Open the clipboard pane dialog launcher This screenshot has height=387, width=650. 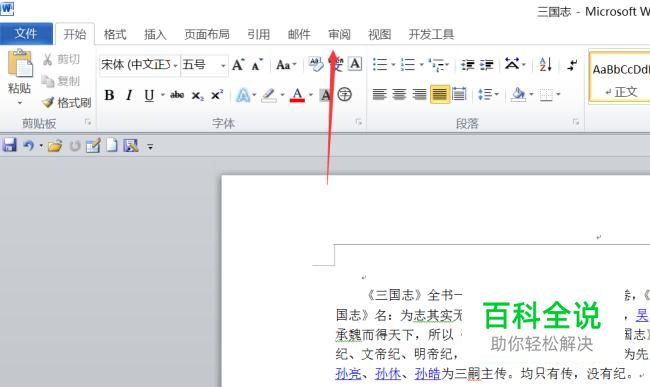pyautogui.click(x=88, y=122)
